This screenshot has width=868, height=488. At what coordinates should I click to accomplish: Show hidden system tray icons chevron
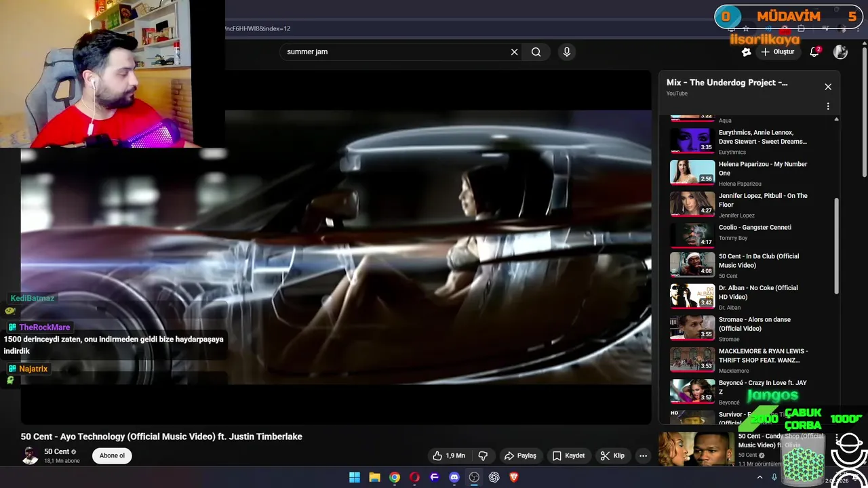(759, 477)
